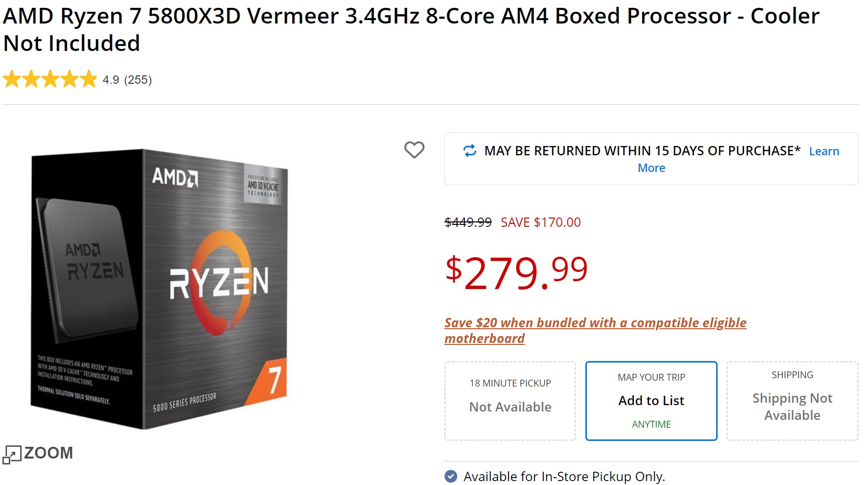
Task: Click the five gold star rating
Action: pos(50,79)
